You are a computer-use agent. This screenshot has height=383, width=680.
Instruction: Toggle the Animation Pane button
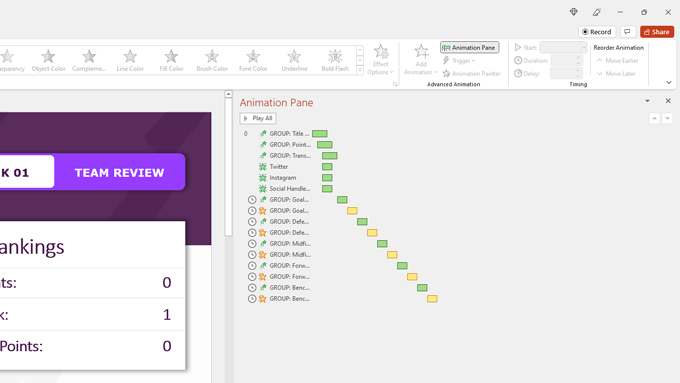pos(470,47)
